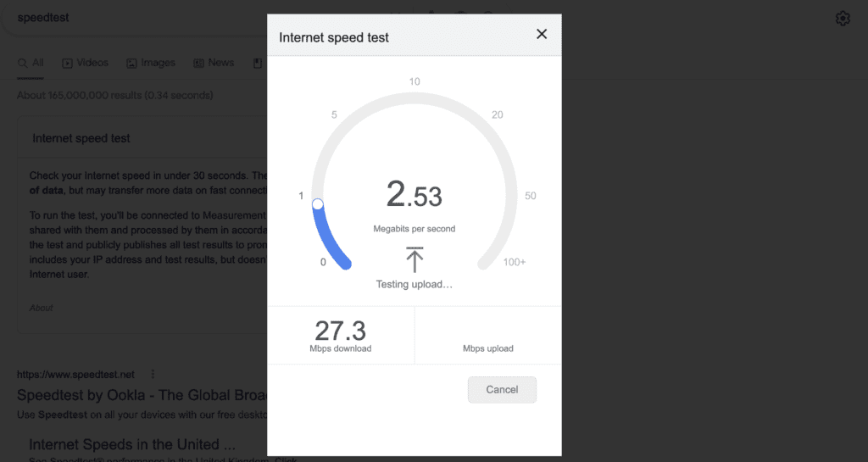Click the 27.3 Mbps download result
The height and width of the screenshot is (462, 868).
(x=341, y=336)
